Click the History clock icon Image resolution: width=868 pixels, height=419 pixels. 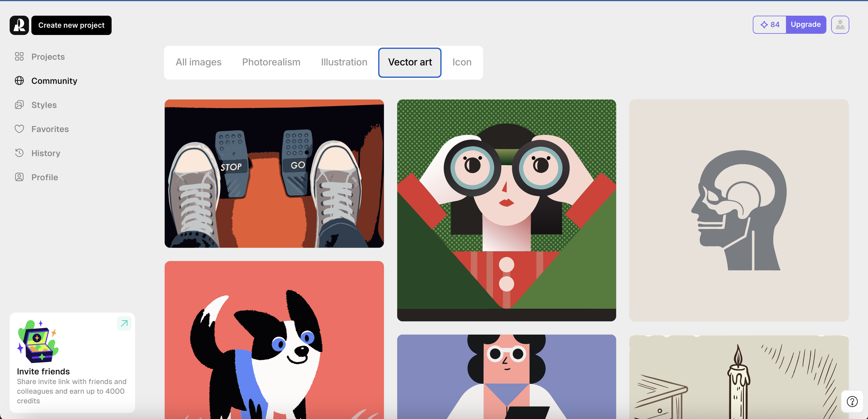point(19,153)
